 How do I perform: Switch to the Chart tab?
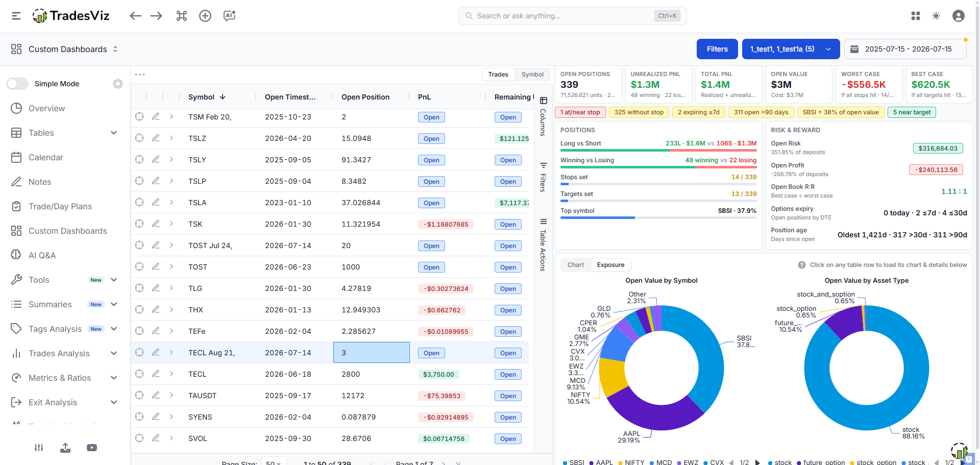pos(576,265)
